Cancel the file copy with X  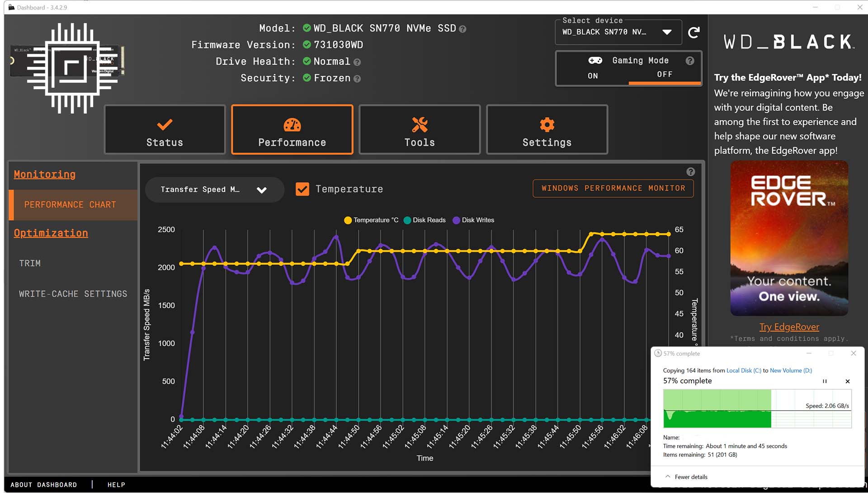(x=848, y=381)
